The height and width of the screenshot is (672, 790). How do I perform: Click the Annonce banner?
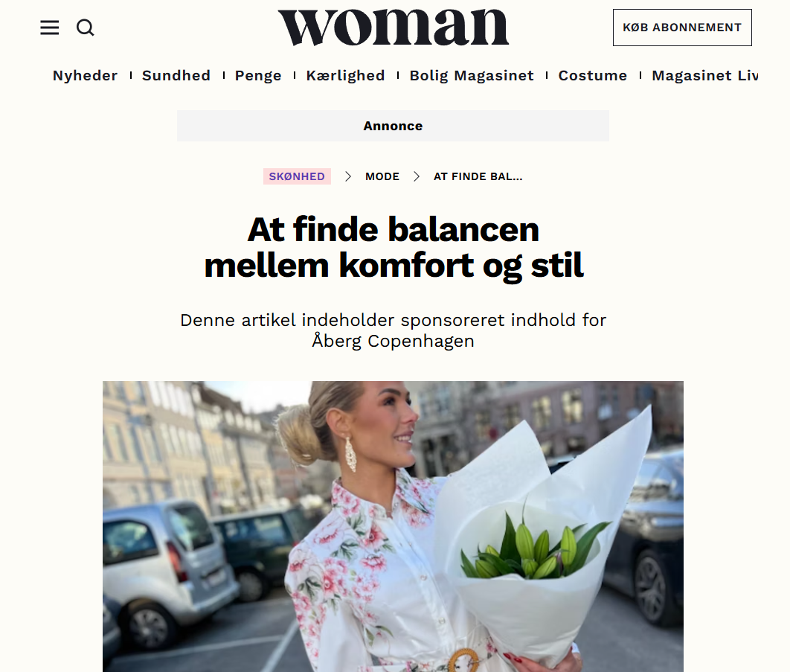point(393,126)
